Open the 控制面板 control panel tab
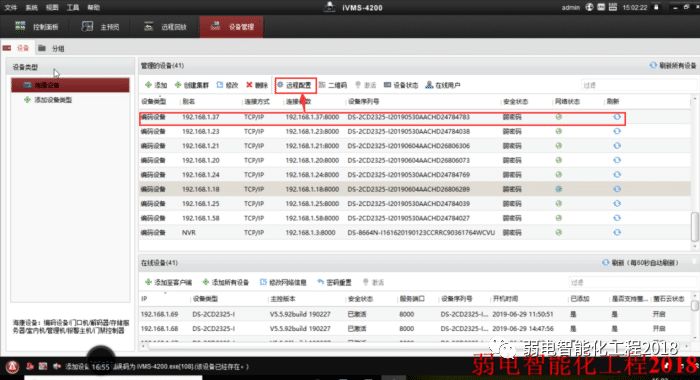The height and width of the screenshot is (380, 700). 37,27
